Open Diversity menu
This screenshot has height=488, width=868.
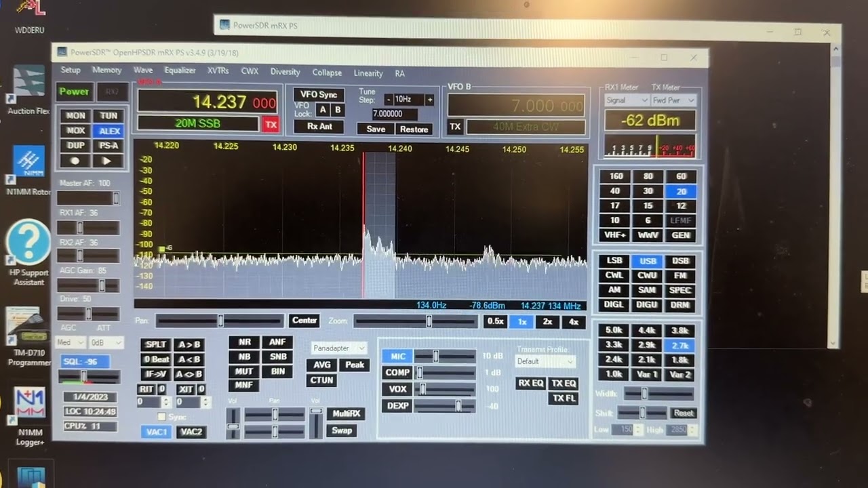[x=285, y=72]
